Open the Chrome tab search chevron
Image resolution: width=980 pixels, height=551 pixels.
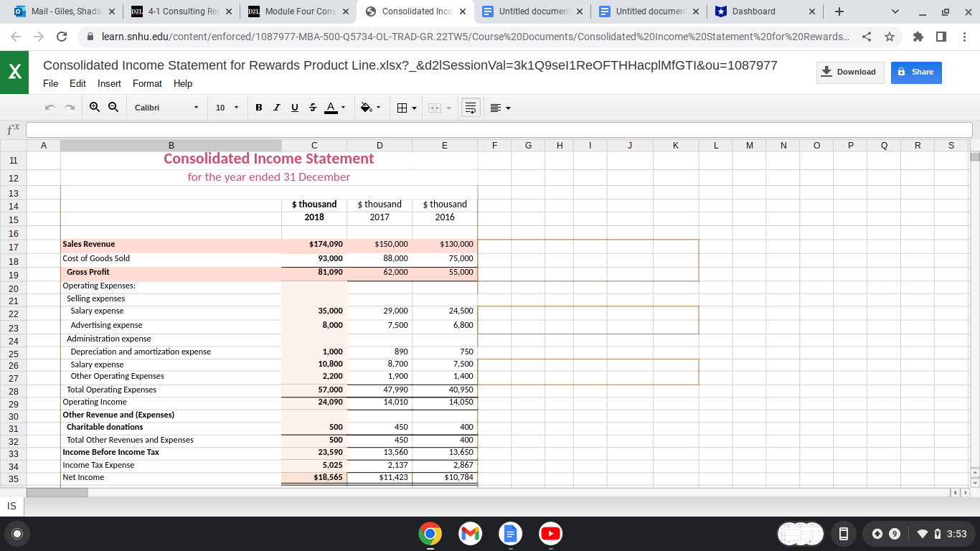pyautogui.click(x=894, y=11)
